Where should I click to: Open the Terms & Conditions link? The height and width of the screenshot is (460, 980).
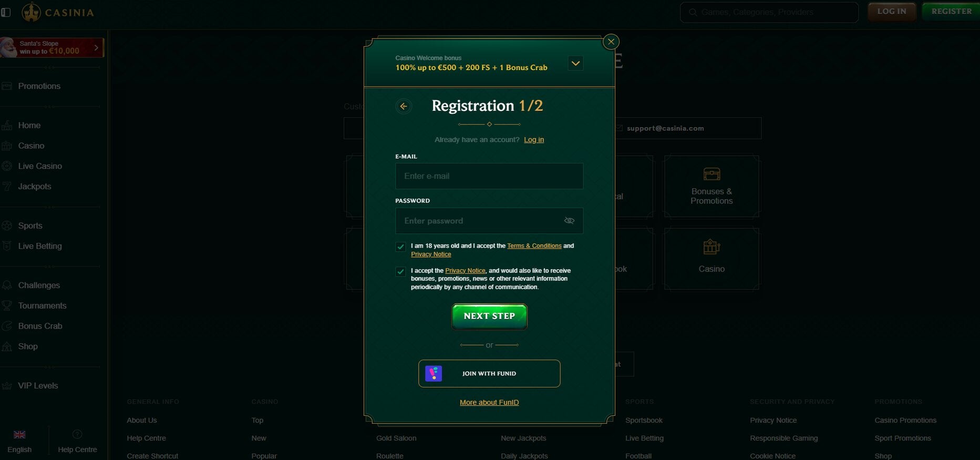[x=534, y=246]
